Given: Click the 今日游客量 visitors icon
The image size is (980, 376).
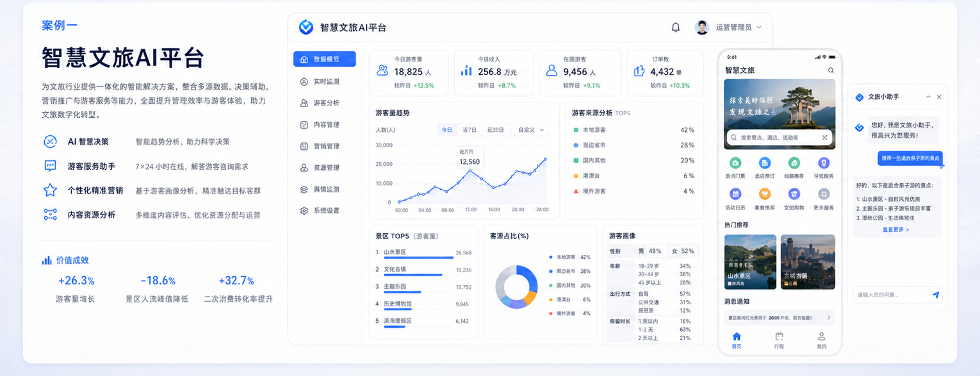Looking at the screenshot, I should click(x=382, y=70).
